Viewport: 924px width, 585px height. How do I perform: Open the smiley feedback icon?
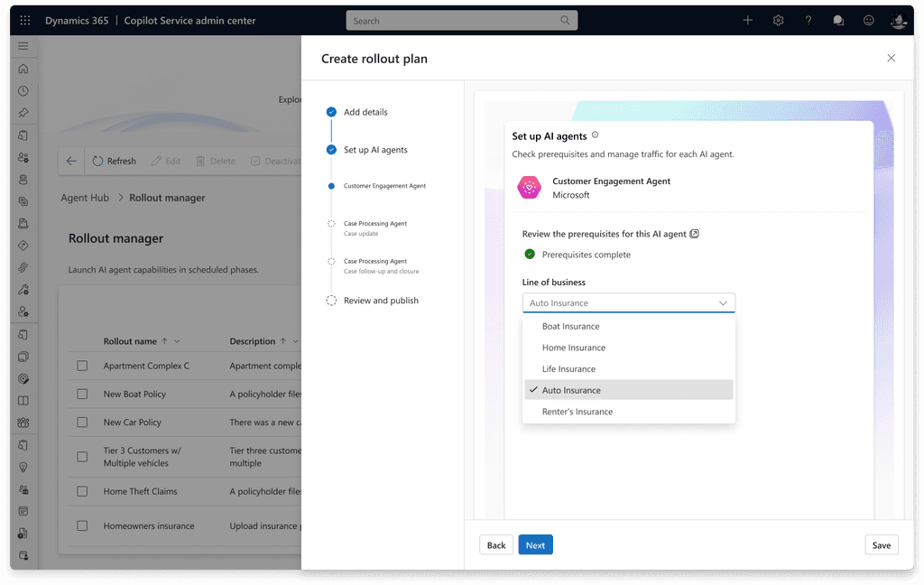869,21
